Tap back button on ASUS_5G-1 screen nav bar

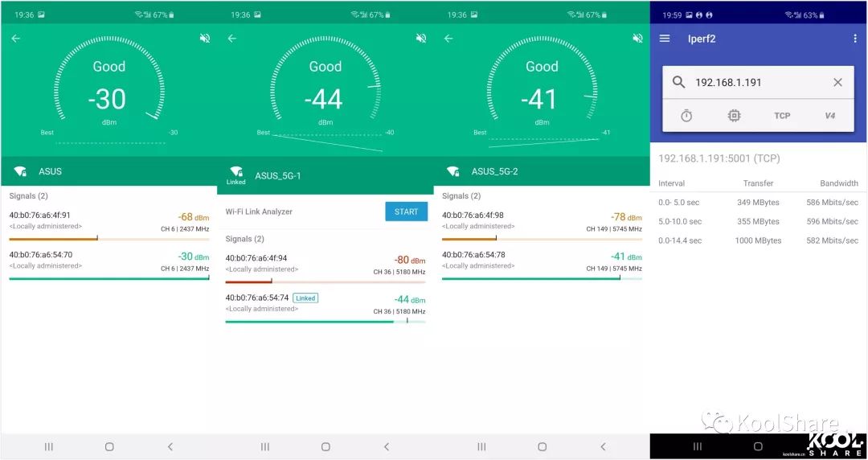(387, 446)
